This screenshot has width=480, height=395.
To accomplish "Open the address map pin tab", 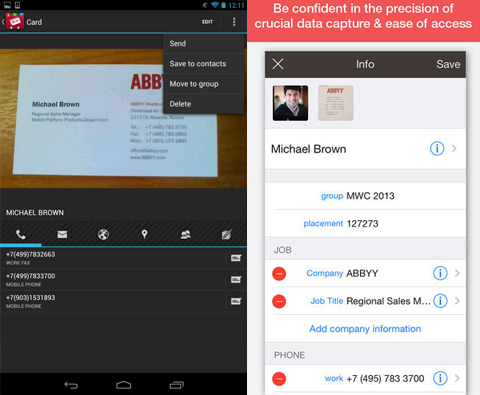I will point(144,235).
